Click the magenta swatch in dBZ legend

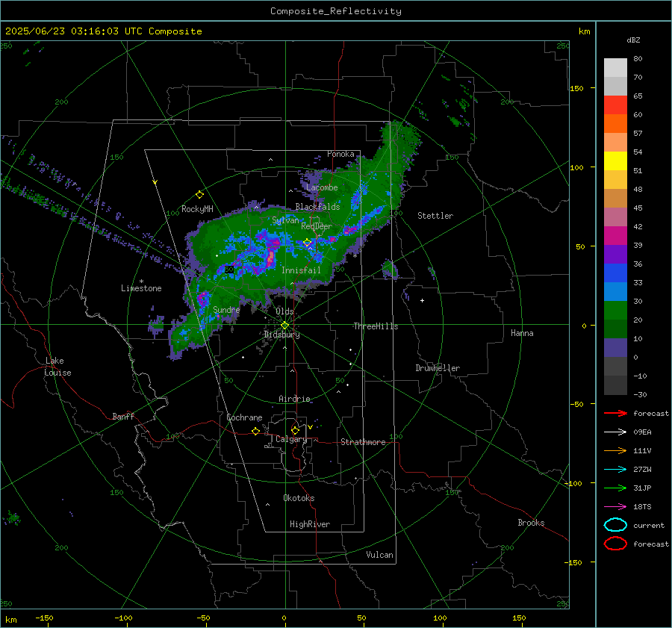615,235
